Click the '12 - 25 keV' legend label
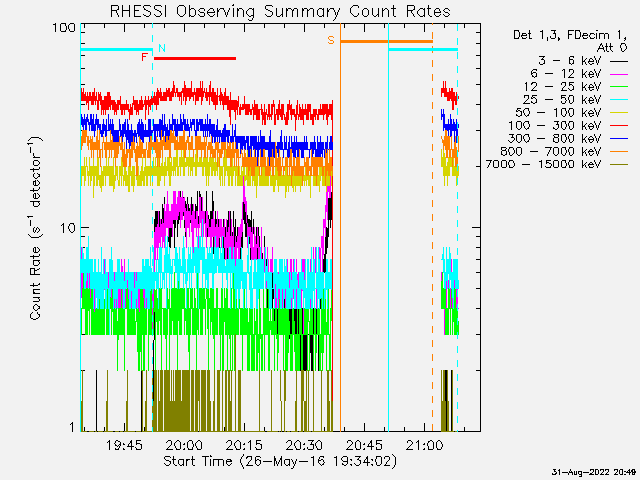Image resolution: width=640 pixels, height=480 pixels. 562,87
